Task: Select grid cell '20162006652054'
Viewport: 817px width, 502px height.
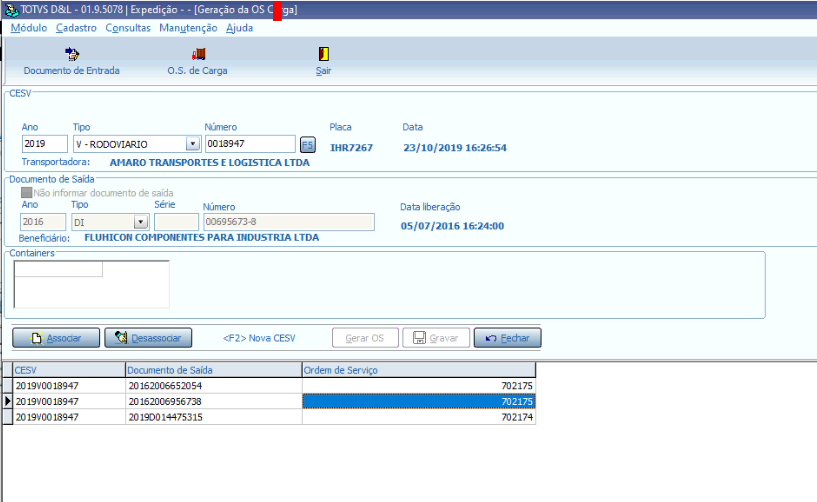Action: (x=214, y=386)
